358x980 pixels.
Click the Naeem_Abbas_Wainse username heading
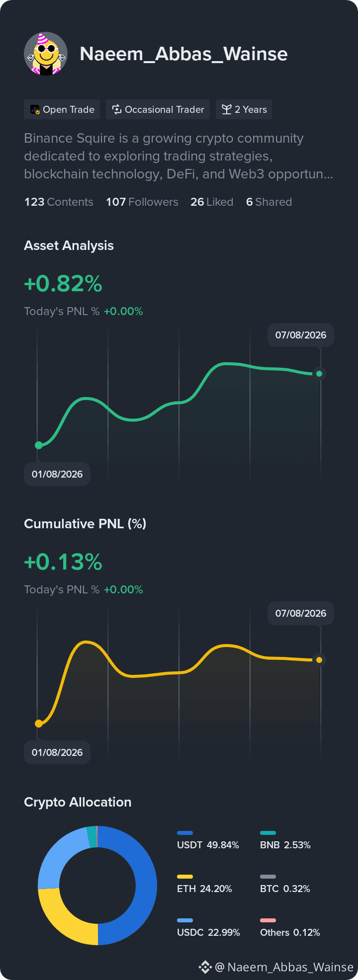pos(183,54)
